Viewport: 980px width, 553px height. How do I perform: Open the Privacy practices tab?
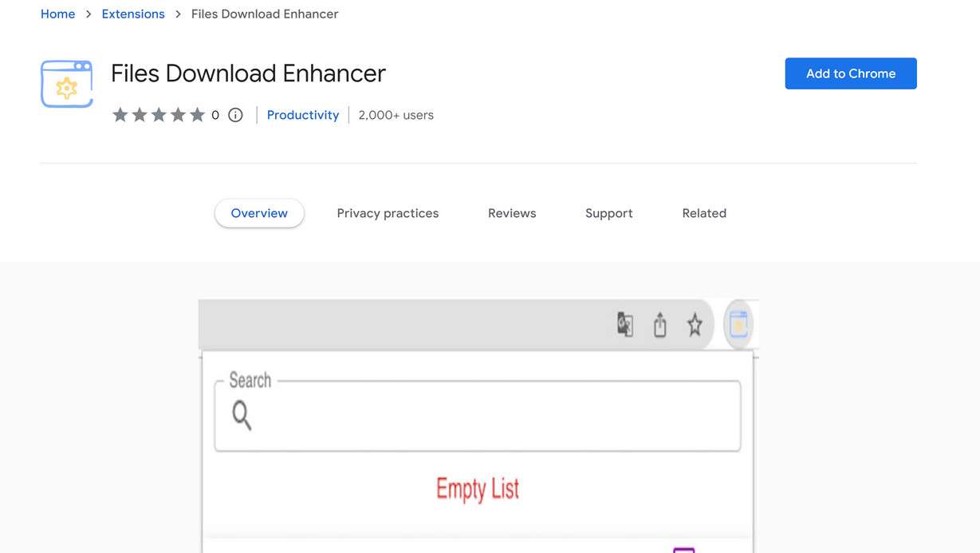point(388,212)
